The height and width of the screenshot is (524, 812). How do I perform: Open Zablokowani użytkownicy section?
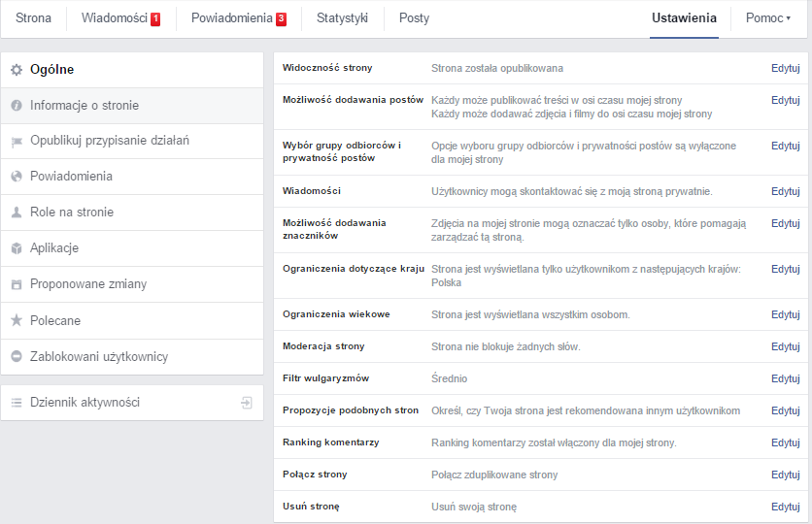(x=132, y=357)
